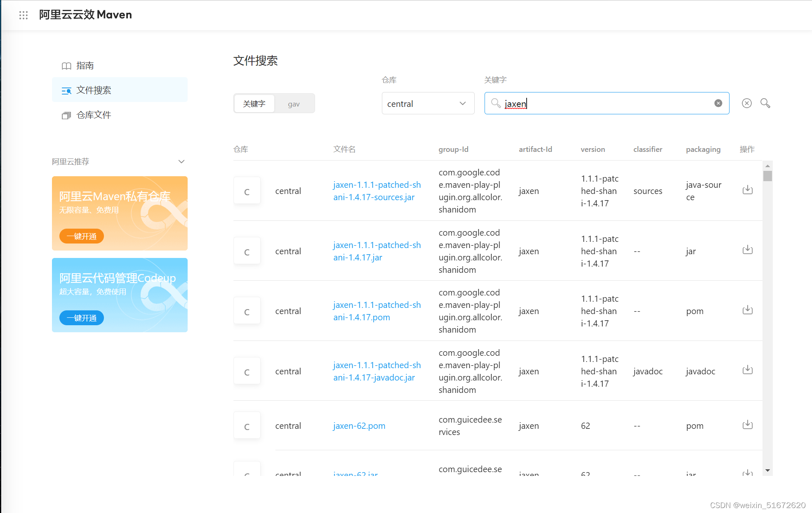Click 一键开通 on the Codeup card
812x513 pixels.
tap(82, 318)
